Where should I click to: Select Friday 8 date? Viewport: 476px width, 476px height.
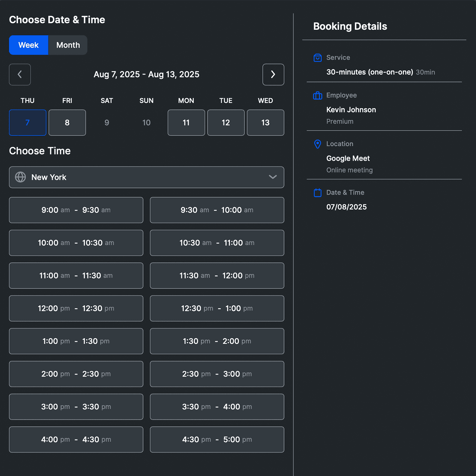coord(67,123)
